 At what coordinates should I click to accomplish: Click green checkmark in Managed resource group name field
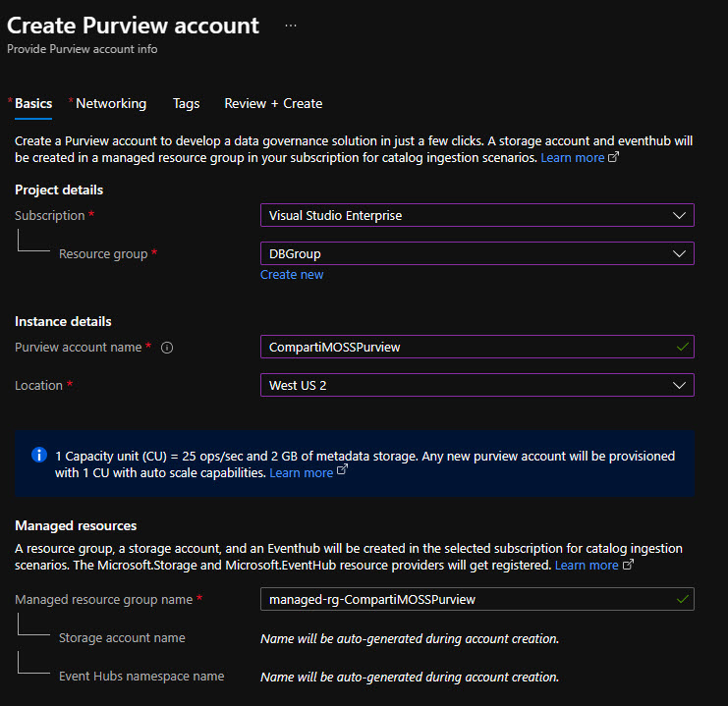tap(682, 599)
